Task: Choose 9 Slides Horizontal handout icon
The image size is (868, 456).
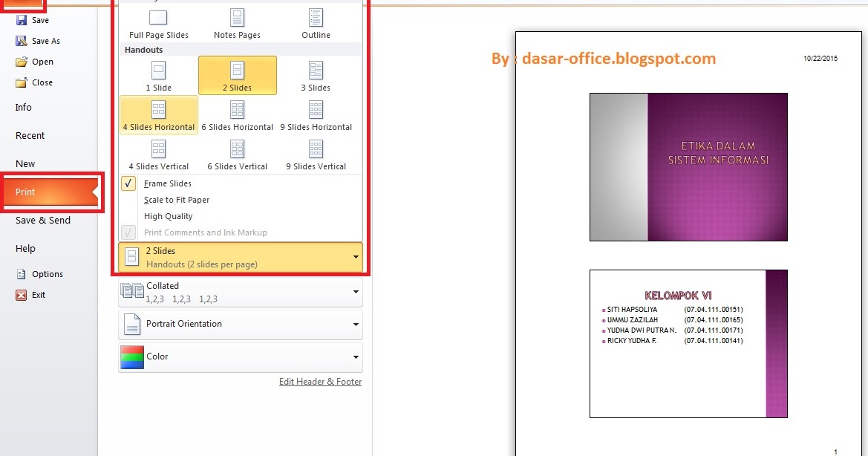Action: [316, 110]
